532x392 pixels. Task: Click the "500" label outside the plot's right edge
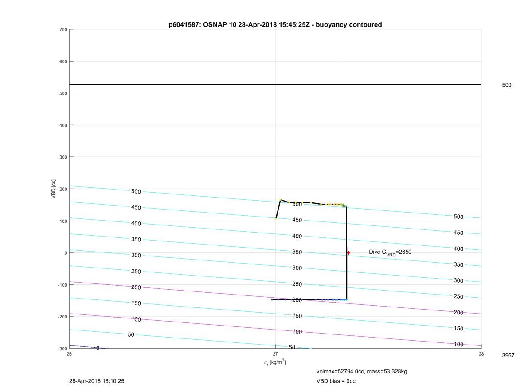tap(506, 85)
